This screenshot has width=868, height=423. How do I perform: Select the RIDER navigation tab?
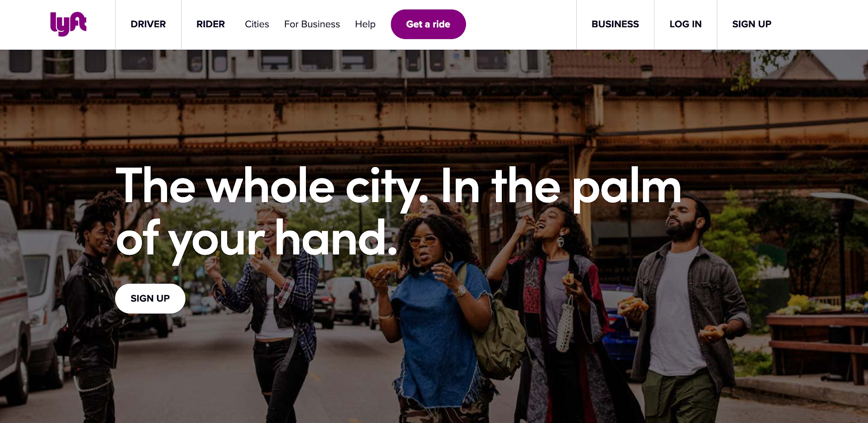point(210,24)
